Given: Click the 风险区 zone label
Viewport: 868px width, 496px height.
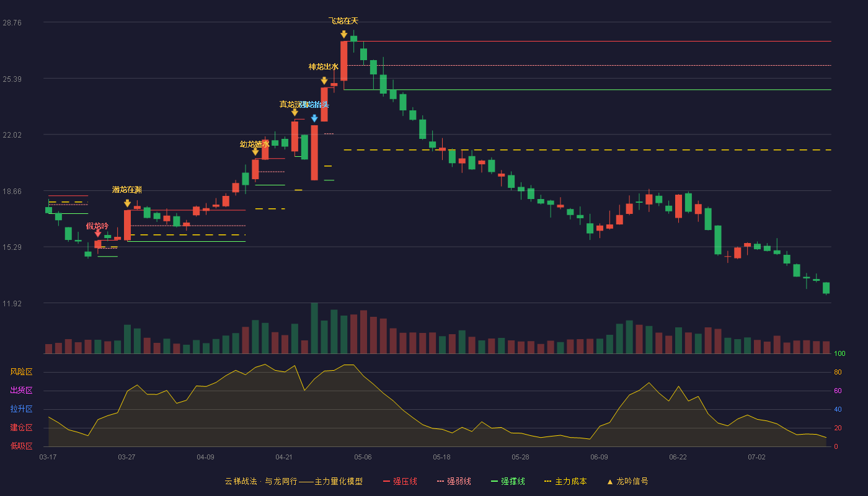Looking at the screenshot, I should (22, 372).
